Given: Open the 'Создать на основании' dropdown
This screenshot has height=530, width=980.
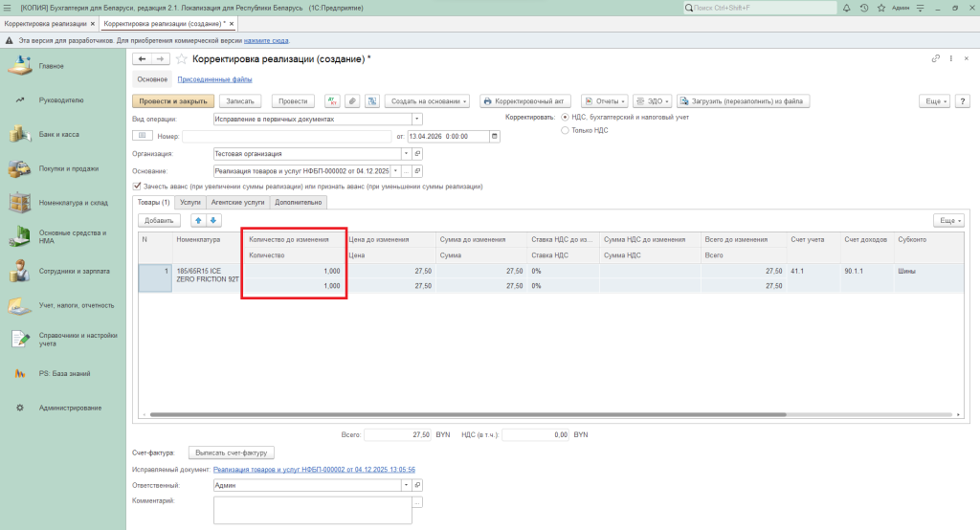Looking at the screenshot, I should [x=429, y=100].
